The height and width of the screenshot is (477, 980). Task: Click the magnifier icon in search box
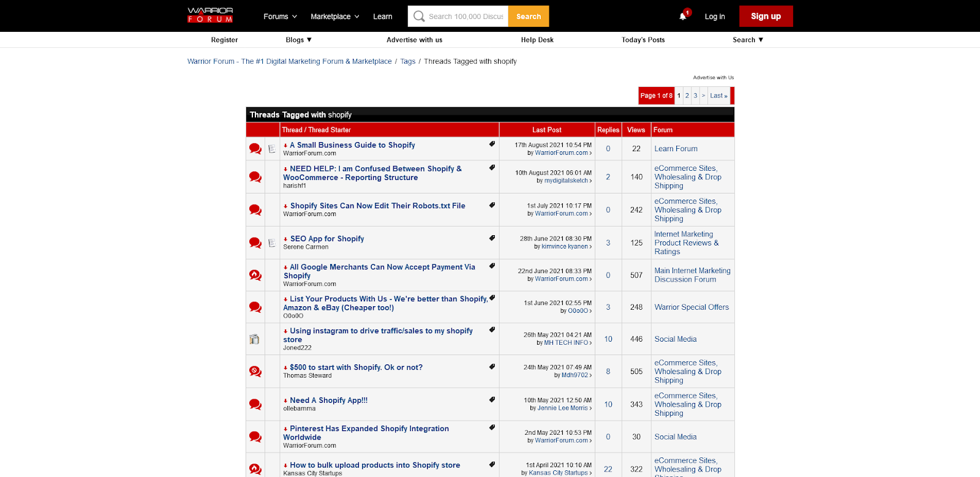coord(419,17)
